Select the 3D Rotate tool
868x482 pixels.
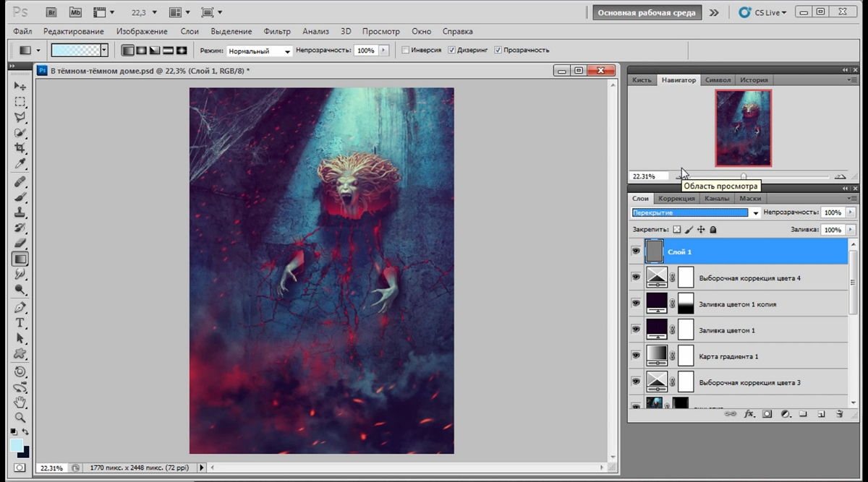[x=20, y=371]
